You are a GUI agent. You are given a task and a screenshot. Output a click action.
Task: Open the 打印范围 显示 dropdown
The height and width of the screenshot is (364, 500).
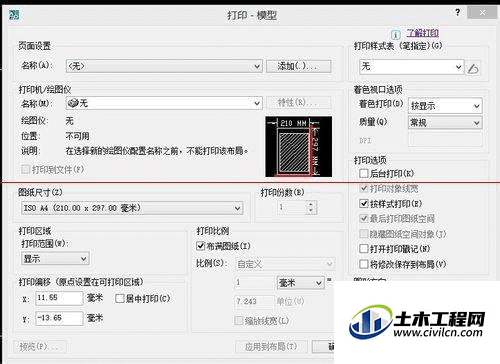click(55, 258)
